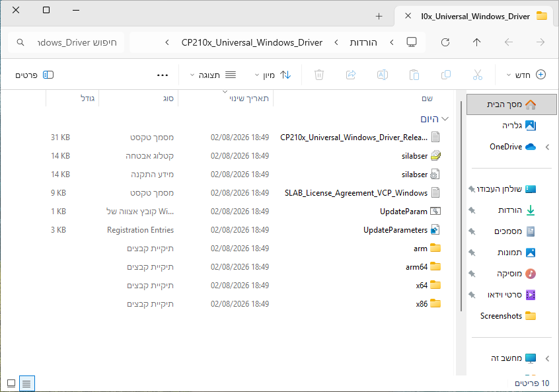Expand the מחשב זה tree node
Screen dimensions: 559x392
pos(547,358)
